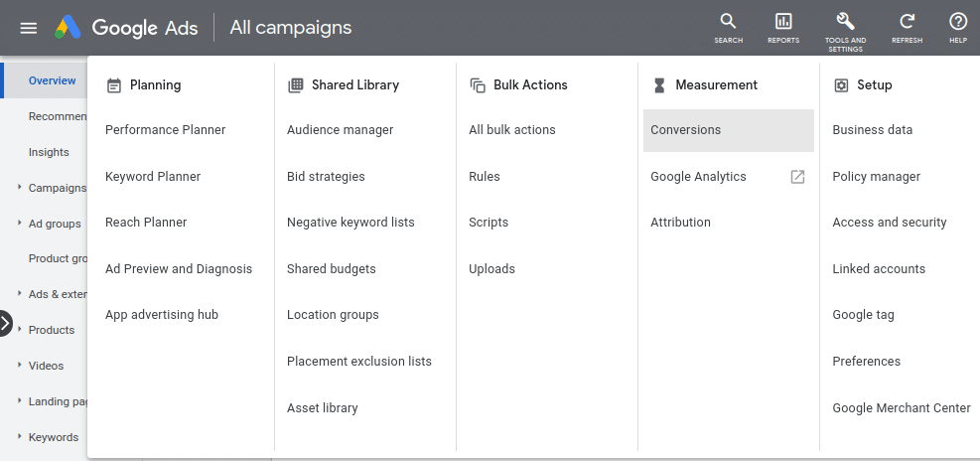Screen dimensions: 980x461
Task: Click the Setup gear icon
Action: pos(841,85)
